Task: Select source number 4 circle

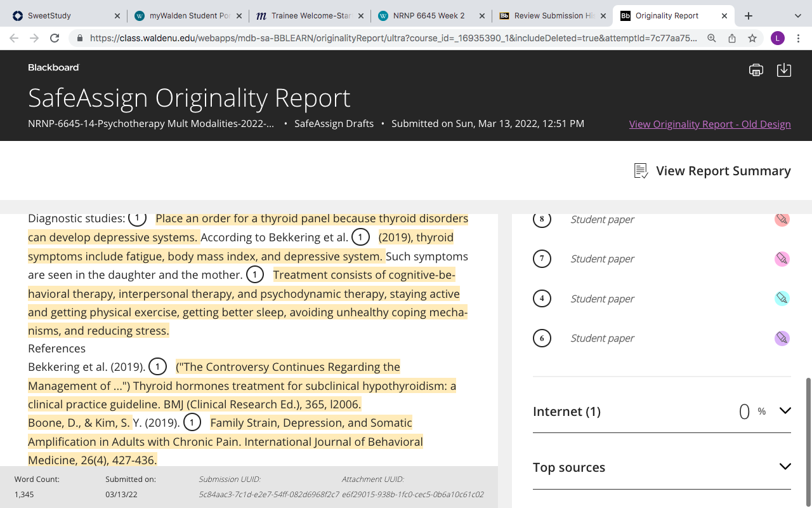Action: pyautogui.click(x=542, y=298)
